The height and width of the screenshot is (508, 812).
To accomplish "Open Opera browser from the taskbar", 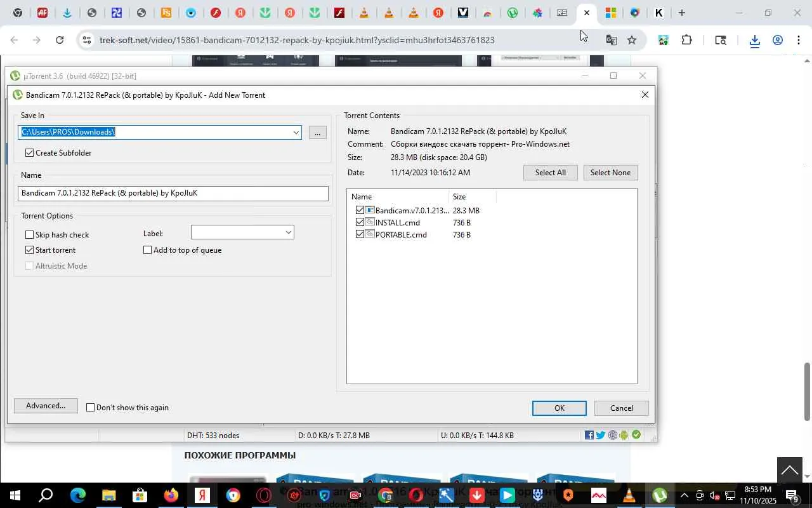I will point(265,495).
